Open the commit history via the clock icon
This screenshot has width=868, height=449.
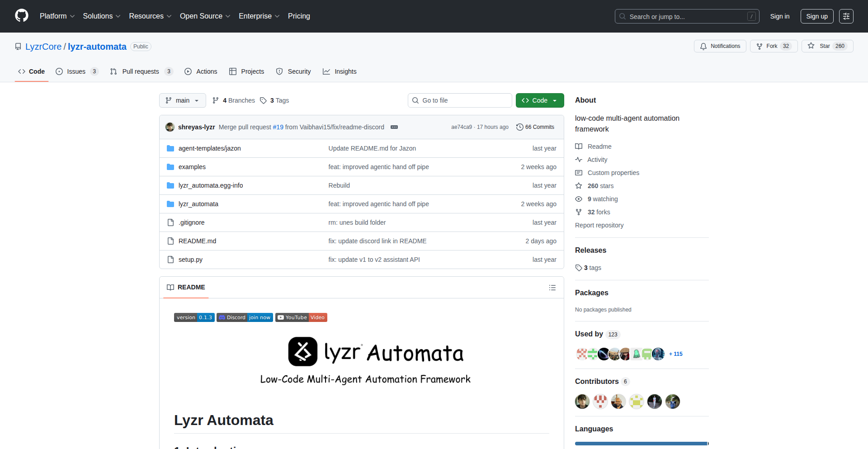pos(519,127)
